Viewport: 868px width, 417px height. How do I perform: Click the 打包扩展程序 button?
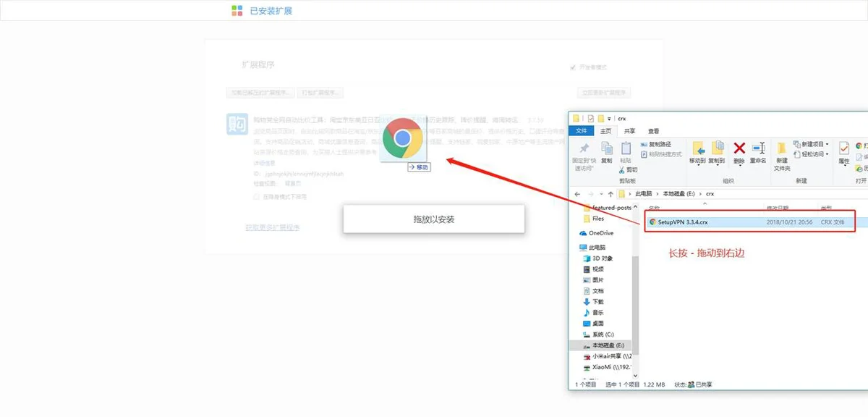pos(320,93)
